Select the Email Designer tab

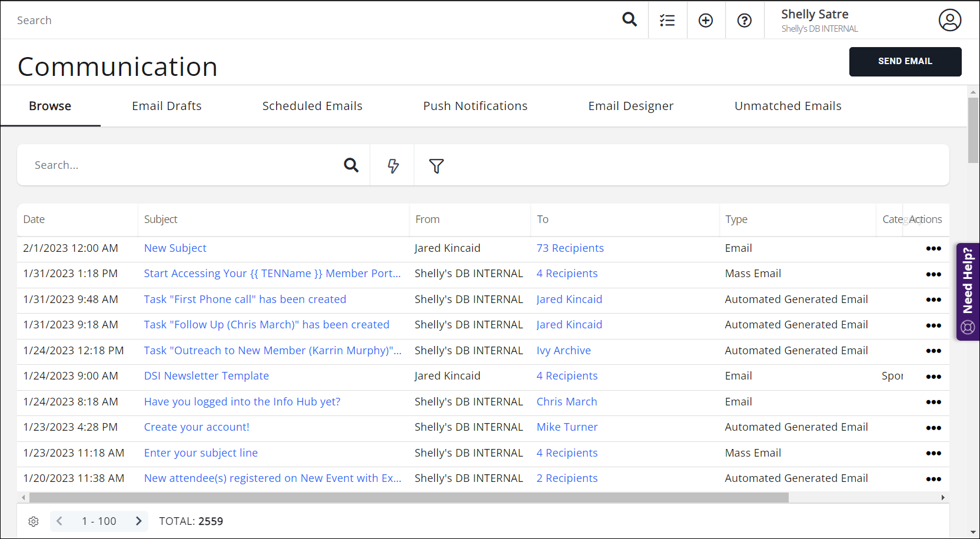click(630, 106)
